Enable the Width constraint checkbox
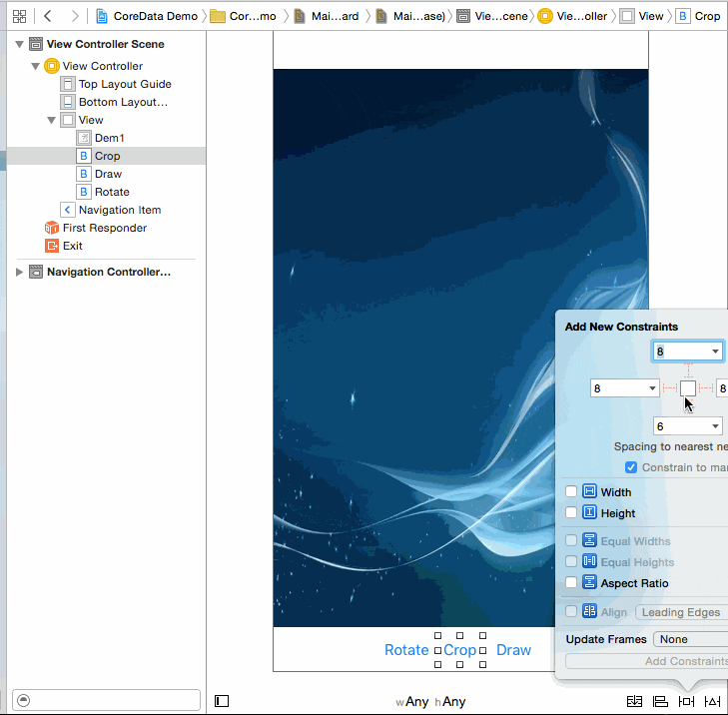This screenshot has width=728, height=715. (x=571, y=491)
